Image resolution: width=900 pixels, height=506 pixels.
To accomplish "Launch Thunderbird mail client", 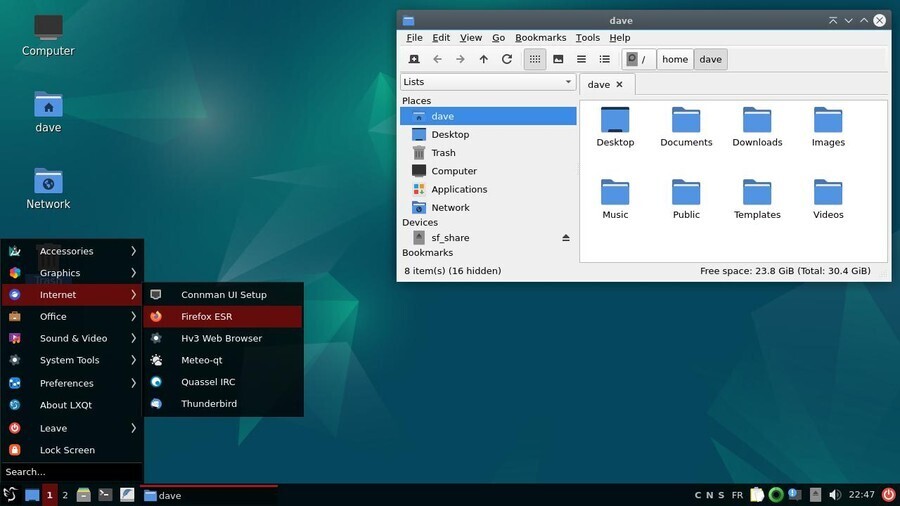I will tap(223, 403).
